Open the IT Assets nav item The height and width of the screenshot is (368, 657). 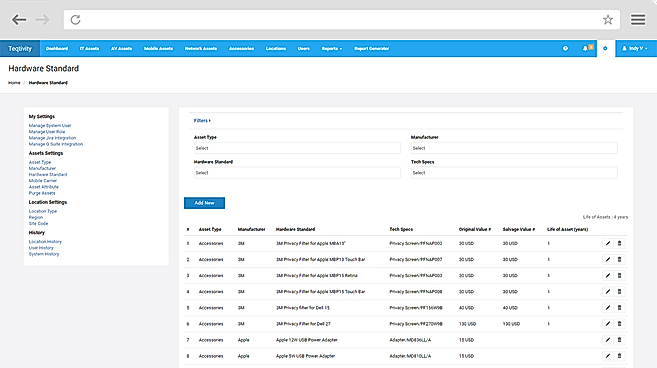click(89, 49)
